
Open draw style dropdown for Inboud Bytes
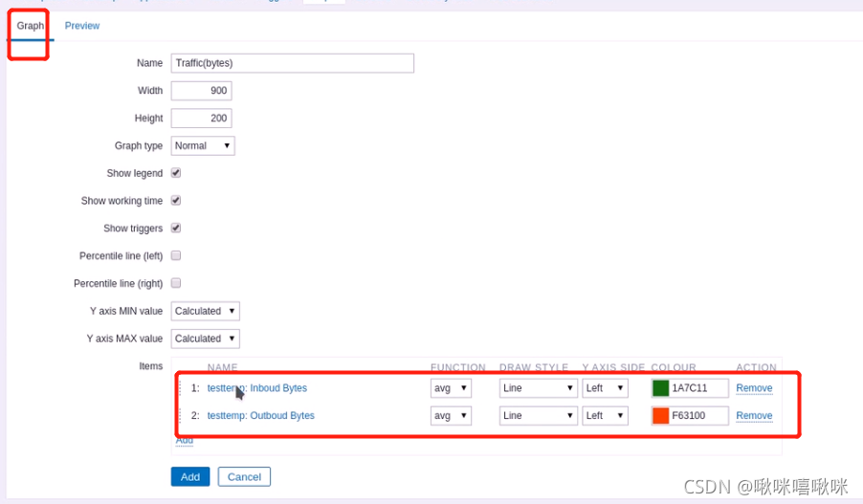click(x=539, y=388)
